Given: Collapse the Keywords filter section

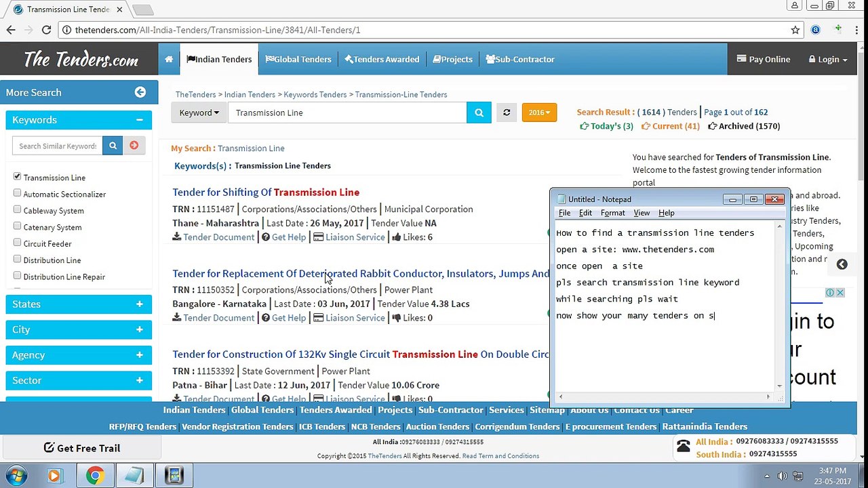Looking at the screenshot, I should 139,120.
